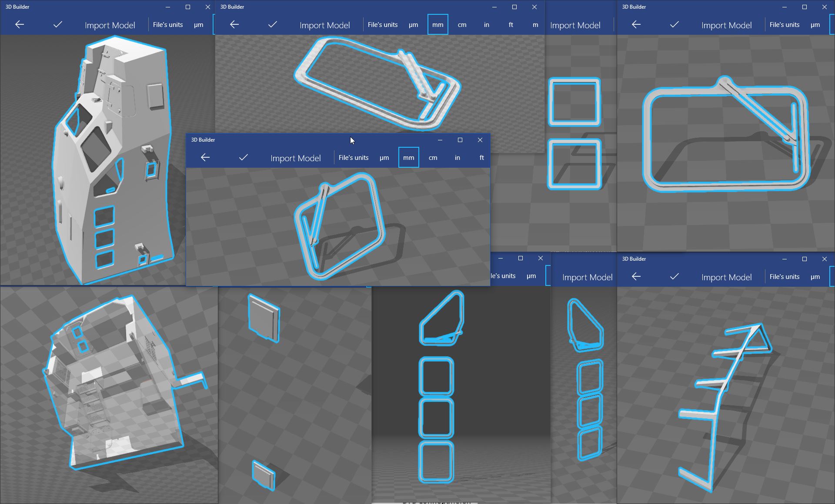The height and width of the screenshot is (504, 835).
Task: Minimize the flat elongated frame window
Action: pos(494,7)
